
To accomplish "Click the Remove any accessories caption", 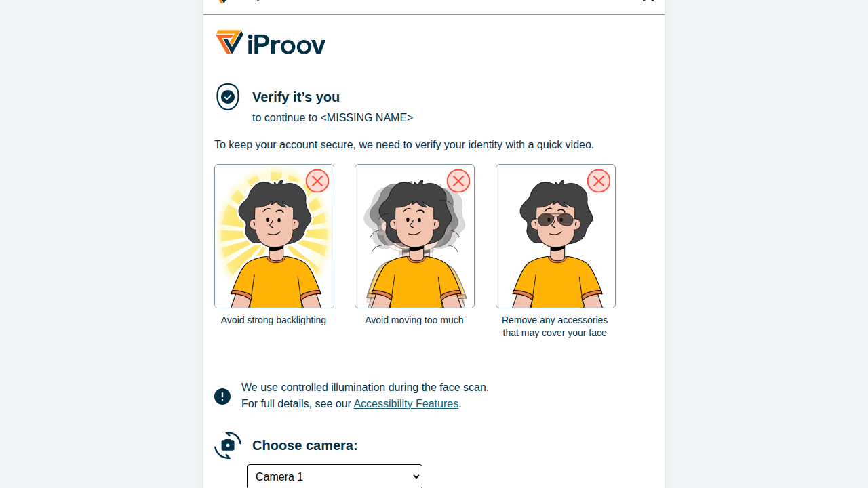I will tap(555, 327).
